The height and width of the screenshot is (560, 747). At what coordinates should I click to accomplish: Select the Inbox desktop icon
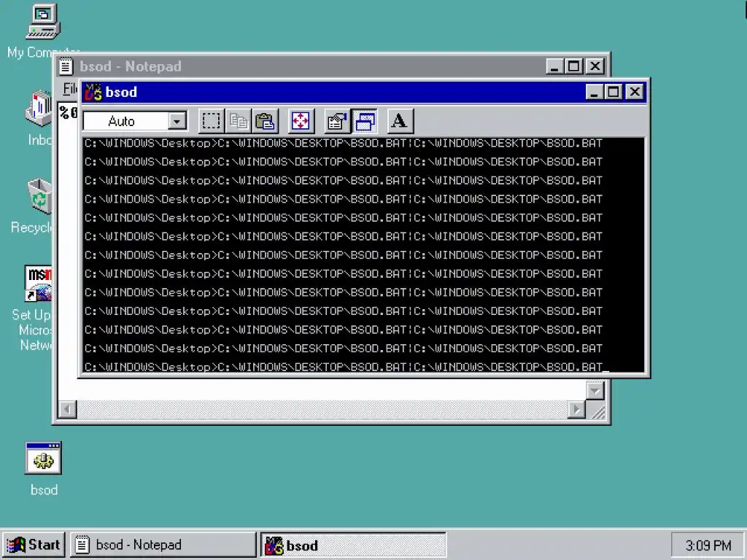point(39,109)
